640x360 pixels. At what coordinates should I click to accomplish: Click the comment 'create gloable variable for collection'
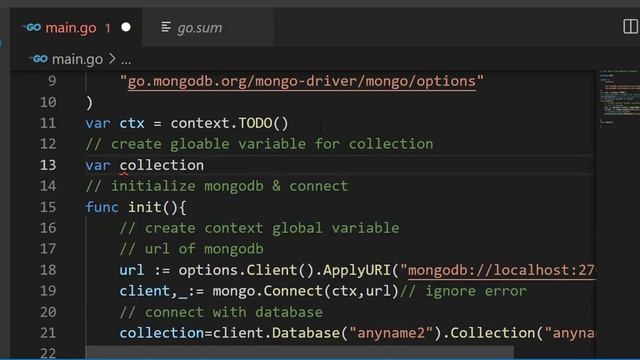272,144
